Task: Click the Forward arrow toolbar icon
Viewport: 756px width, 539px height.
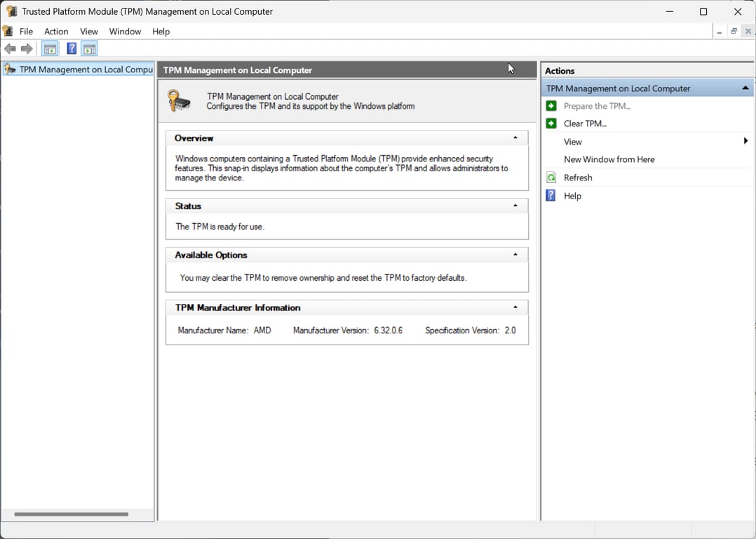Action: point(27,48)
